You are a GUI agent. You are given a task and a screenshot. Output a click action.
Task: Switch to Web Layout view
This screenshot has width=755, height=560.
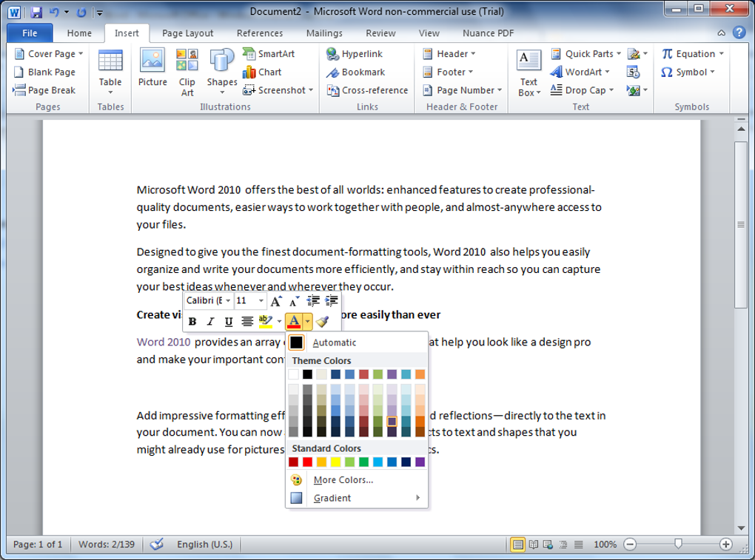pyautogui.click(x=548, y=544)
